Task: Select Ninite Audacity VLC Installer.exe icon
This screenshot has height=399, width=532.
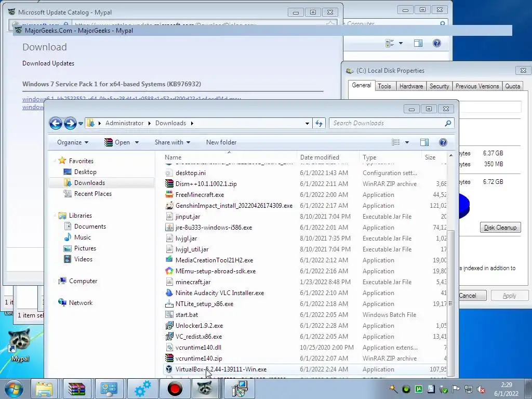Action: pyautogui.click(x=169, y=292)
